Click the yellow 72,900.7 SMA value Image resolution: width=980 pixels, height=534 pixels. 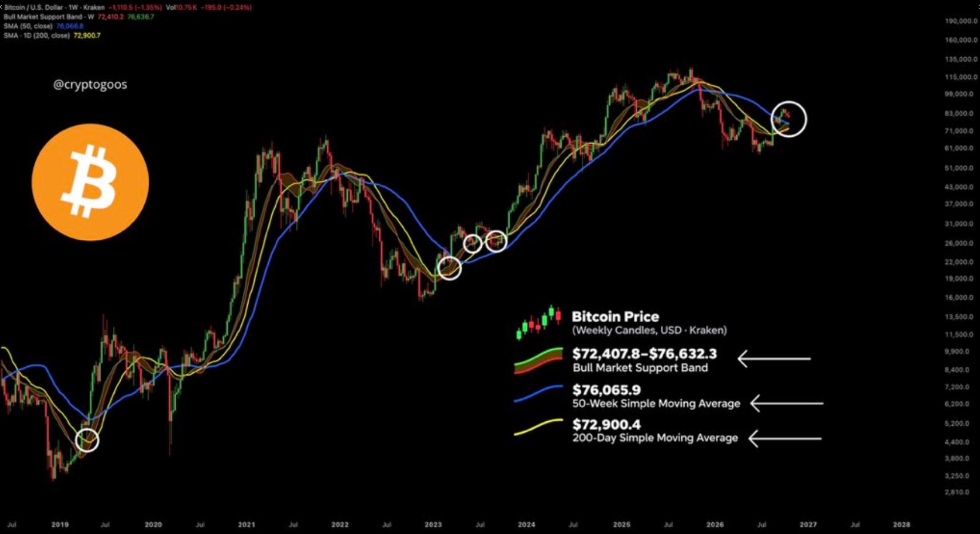click(87, 35)
